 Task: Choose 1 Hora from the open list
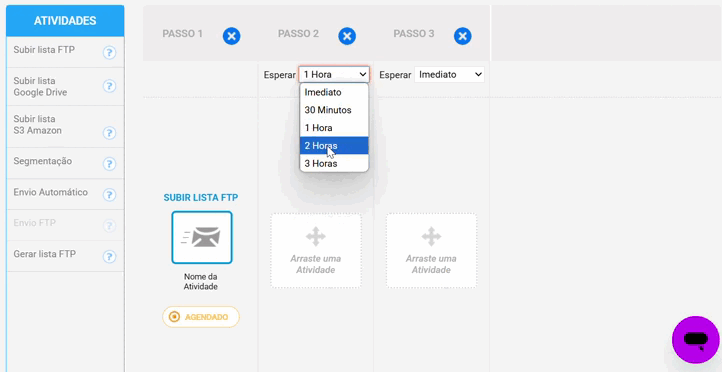pyautogui.click(x=334, y=128)
